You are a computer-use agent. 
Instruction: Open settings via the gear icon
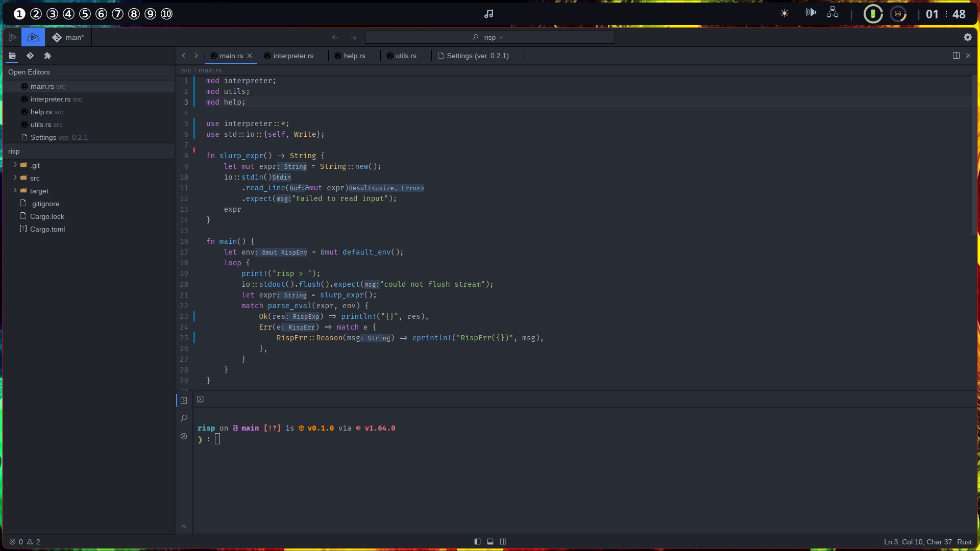tap(967, 37)
